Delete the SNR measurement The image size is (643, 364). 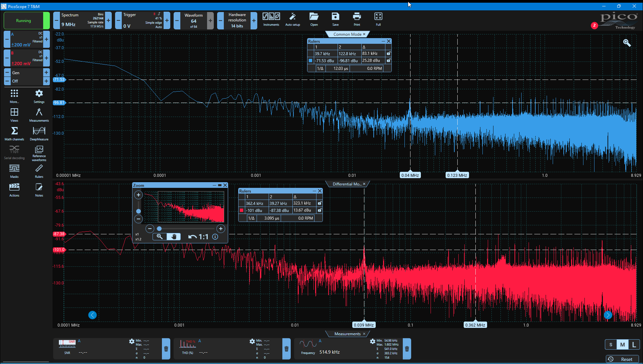pyautogui.click(x=166, y=349)
